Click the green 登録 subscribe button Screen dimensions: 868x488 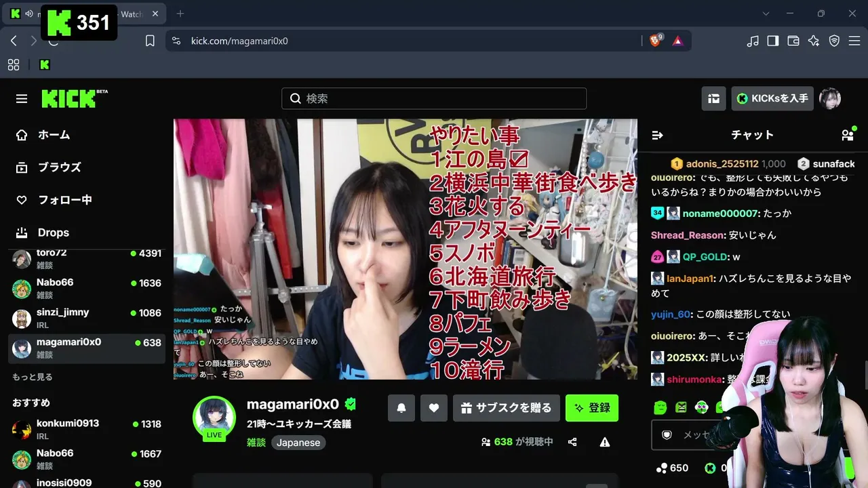pos(592,408)
